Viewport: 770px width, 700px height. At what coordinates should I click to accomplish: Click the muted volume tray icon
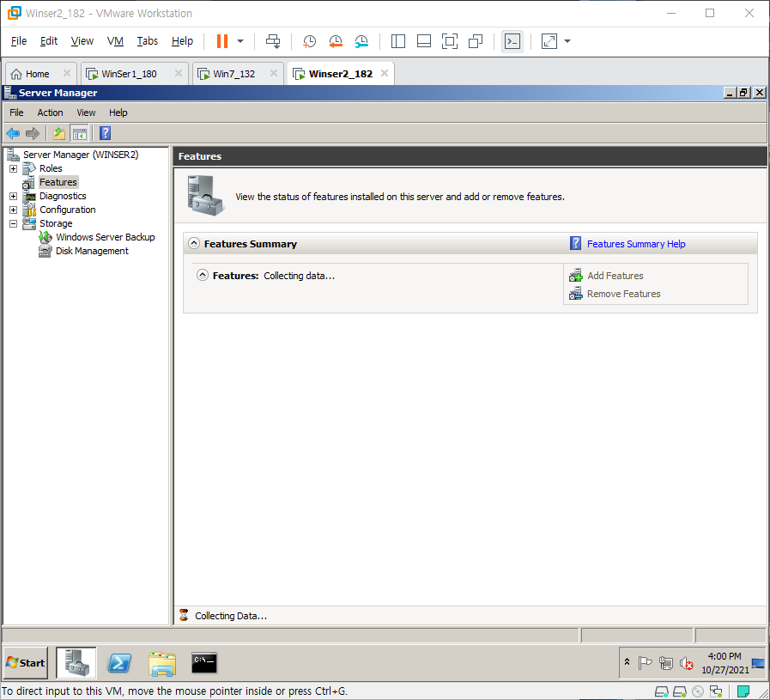pyautogui.click(x=686, y=664)
